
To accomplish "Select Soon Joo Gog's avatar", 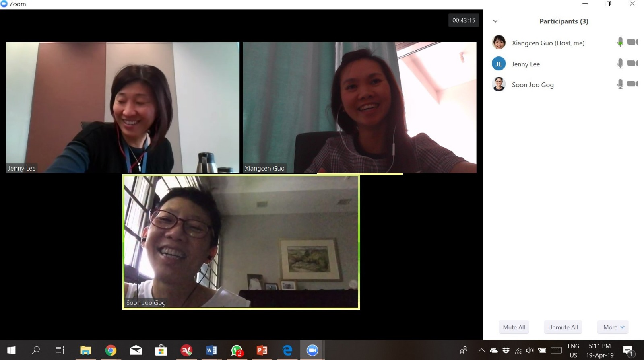I will 499,84.
